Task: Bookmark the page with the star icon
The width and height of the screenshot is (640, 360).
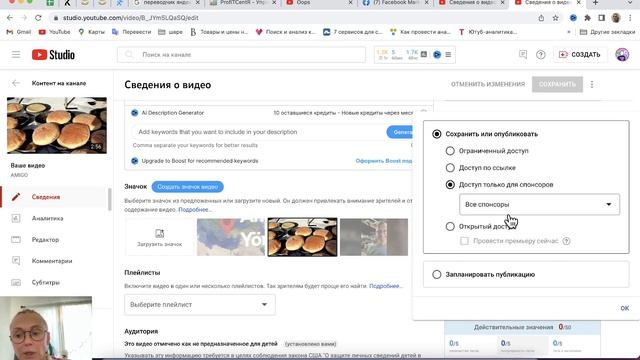Action: 556,18
